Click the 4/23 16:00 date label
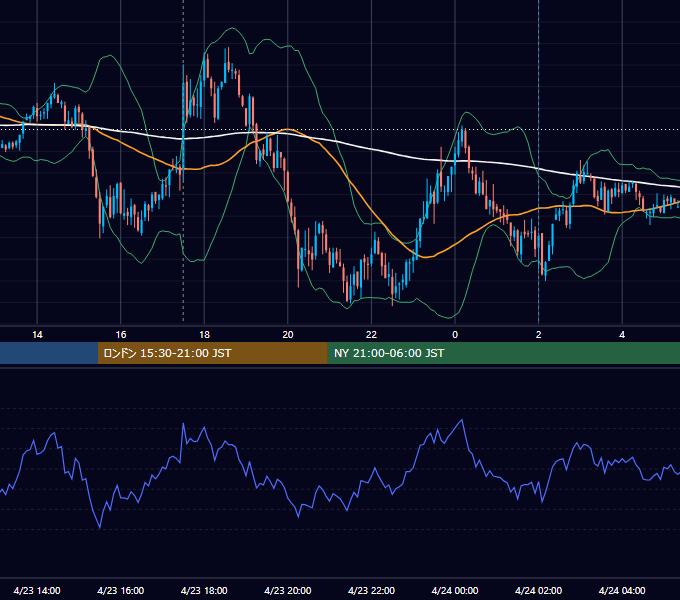 [x=121, y=590]
